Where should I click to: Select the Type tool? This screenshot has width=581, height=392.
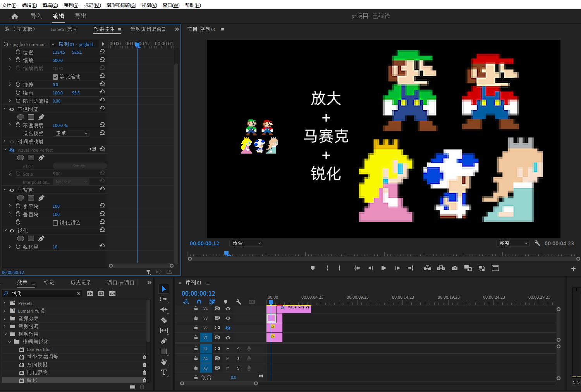tap(164, 372)
